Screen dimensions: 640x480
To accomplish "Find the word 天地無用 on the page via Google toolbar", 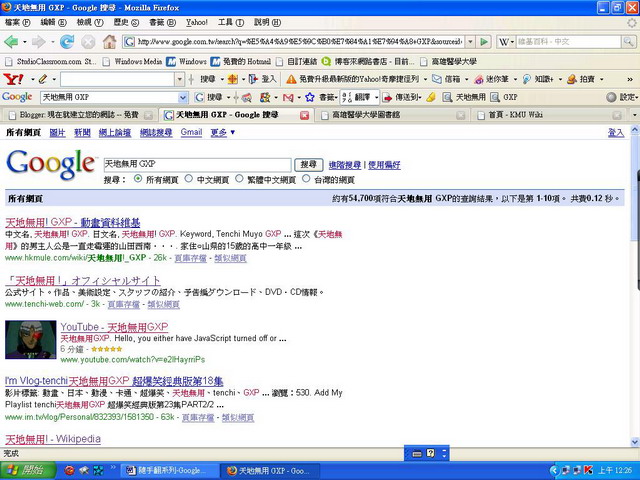I will tap(464, 97).
